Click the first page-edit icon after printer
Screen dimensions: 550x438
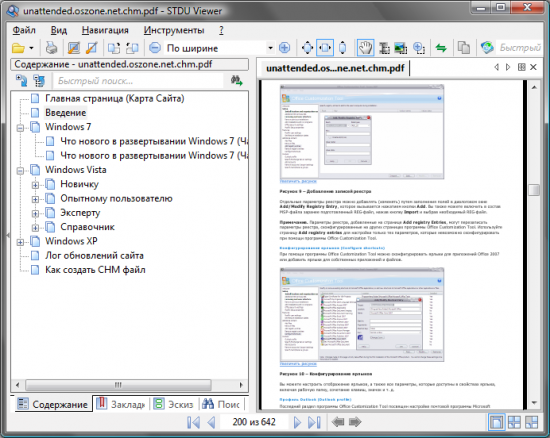[x=74, y=48]
